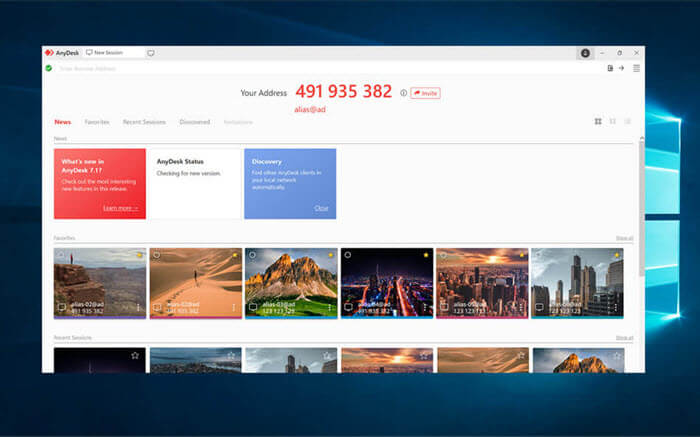The height and width of the screenshot is (437, 700).
Task: Switch to list view layout
Action: click(627, 121)
